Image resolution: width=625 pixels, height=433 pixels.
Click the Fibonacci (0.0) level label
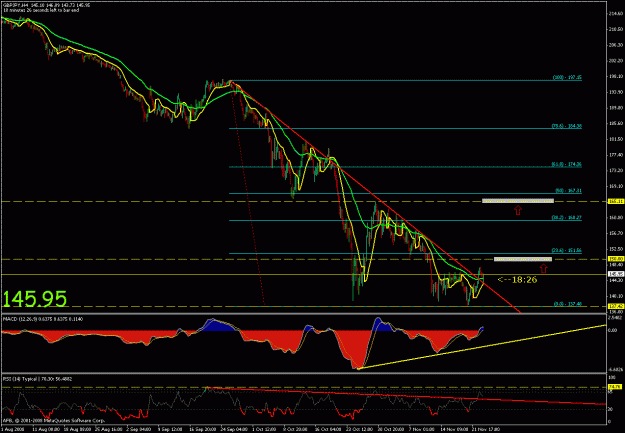coord(568,304)
